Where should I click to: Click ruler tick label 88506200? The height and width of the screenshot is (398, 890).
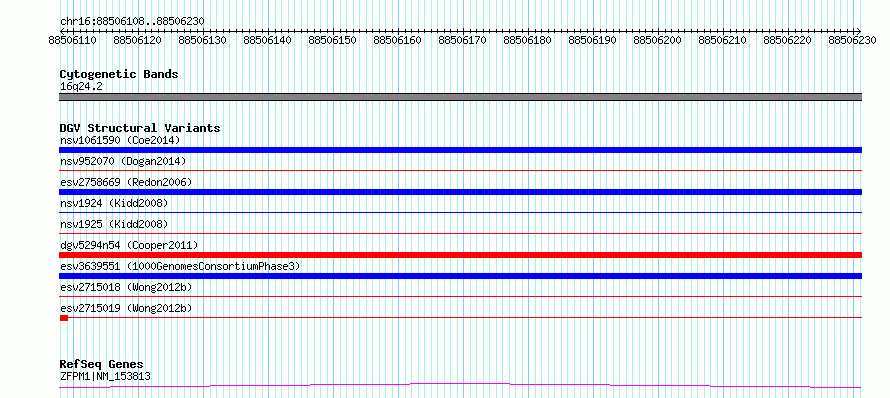click(x=657, y=41)
